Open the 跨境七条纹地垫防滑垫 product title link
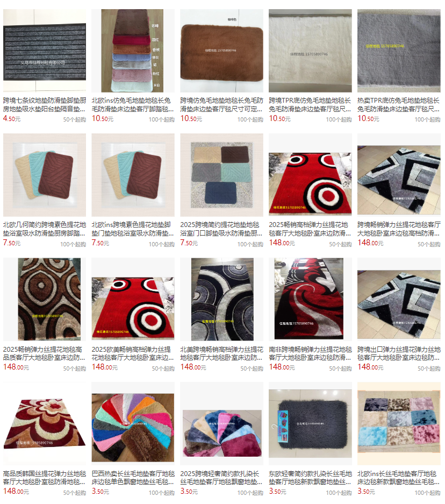 tap(45, 105)
